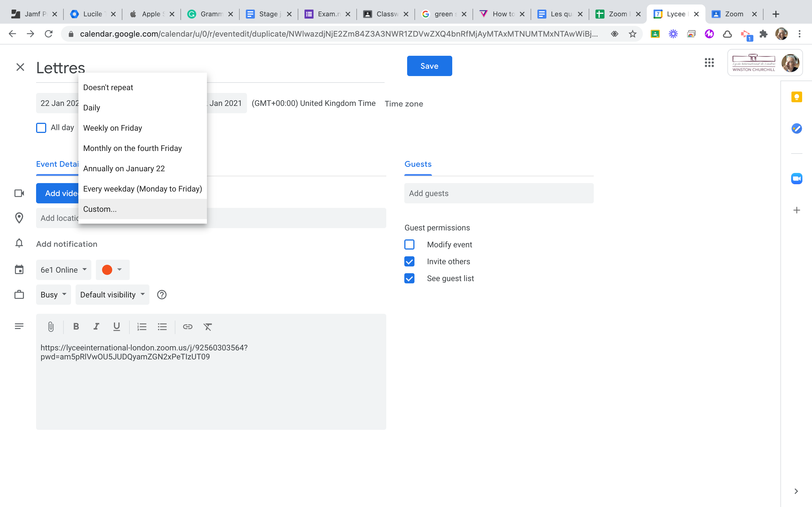812x507 pixels.
Task: Select Custom... from repeat menu
Action: coord(100,209)
